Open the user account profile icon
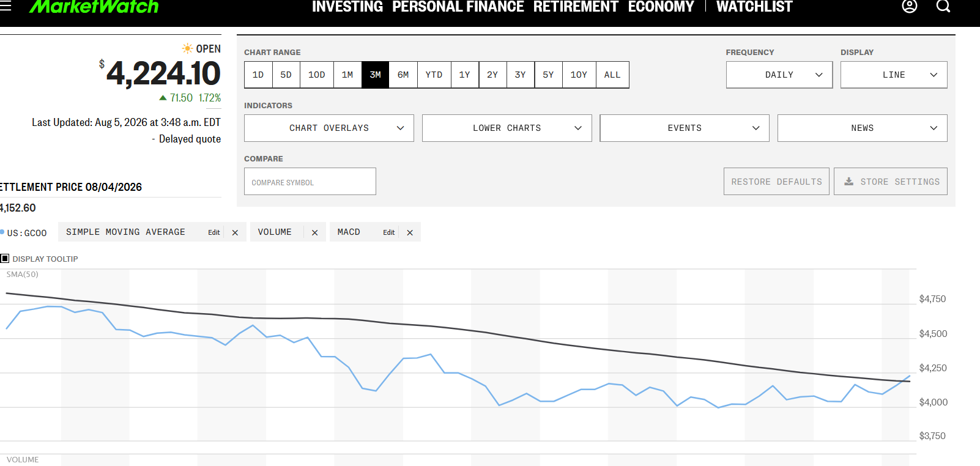Image resolution: width=980 pixels, height=466 pixels. pyautogui.click(x=910, y=6)
